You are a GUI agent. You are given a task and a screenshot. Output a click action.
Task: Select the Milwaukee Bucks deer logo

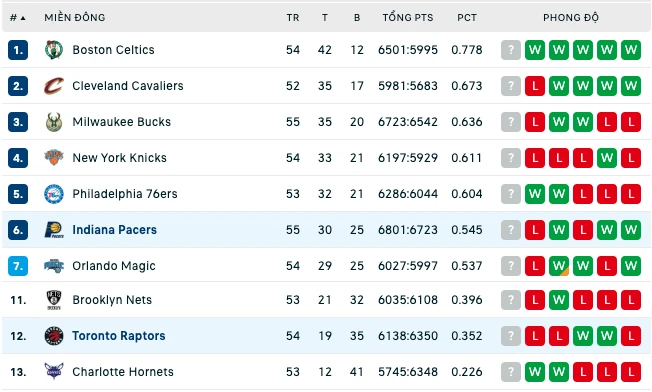(54, 122)
